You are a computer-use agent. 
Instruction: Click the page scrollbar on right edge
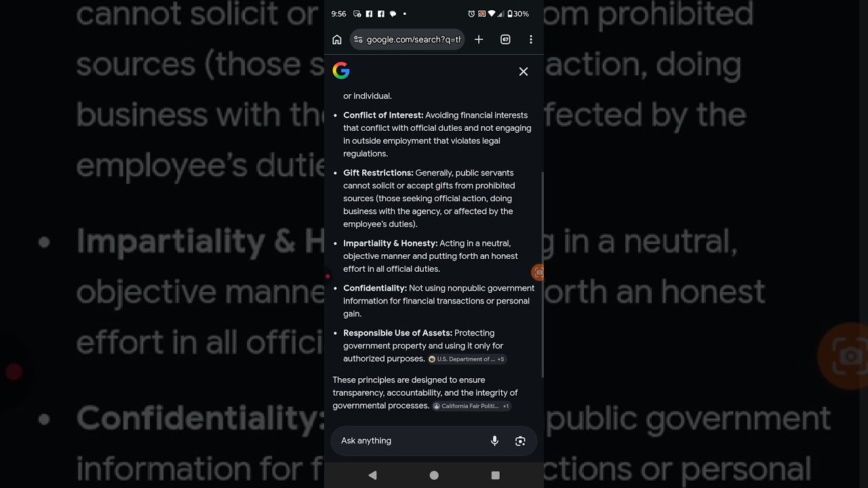(542, 274)
